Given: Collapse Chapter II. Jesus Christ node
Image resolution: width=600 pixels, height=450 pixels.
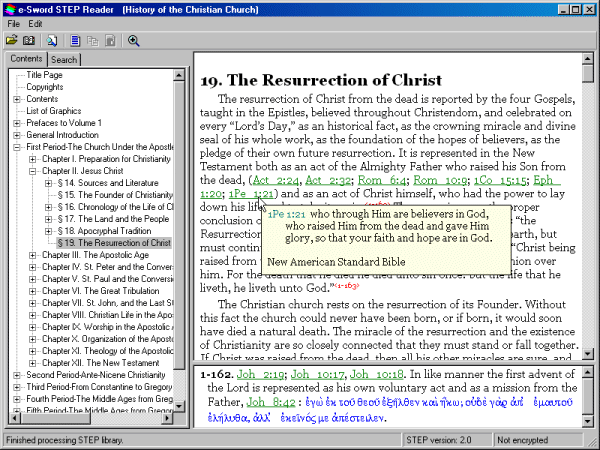Looking at the screenshot, I should point(33,171).
